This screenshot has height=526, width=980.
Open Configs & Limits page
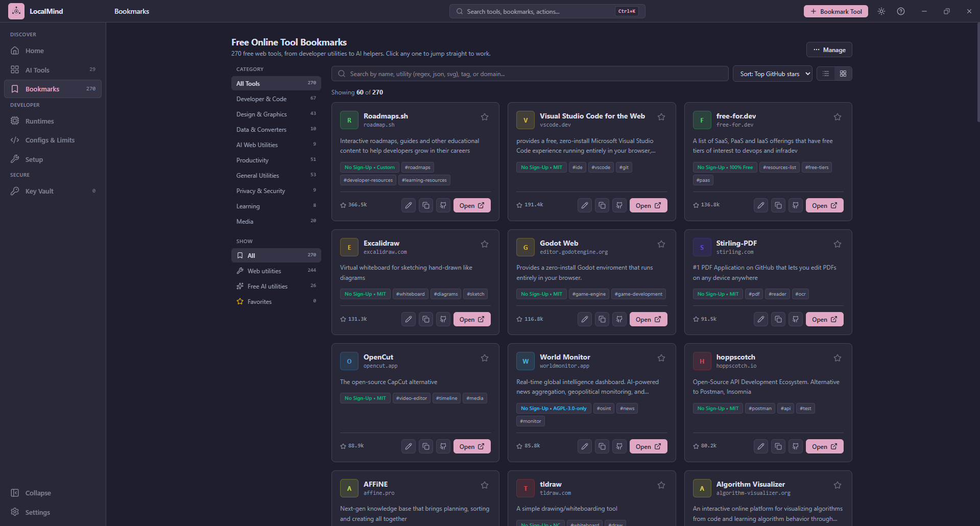53,140
